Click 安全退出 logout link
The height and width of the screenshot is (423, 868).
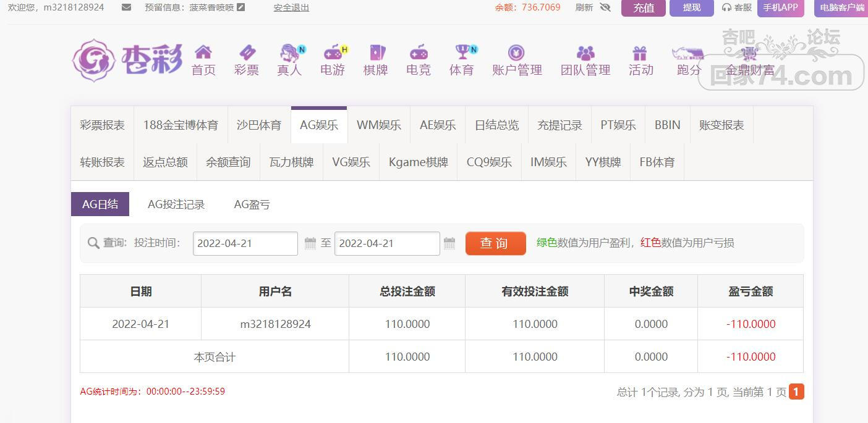tap(291, 7)
